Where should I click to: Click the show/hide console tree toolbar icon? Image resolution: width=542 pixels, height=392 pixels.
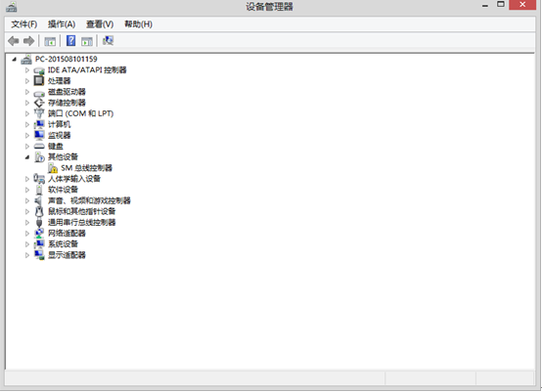[x=50, y=41]
